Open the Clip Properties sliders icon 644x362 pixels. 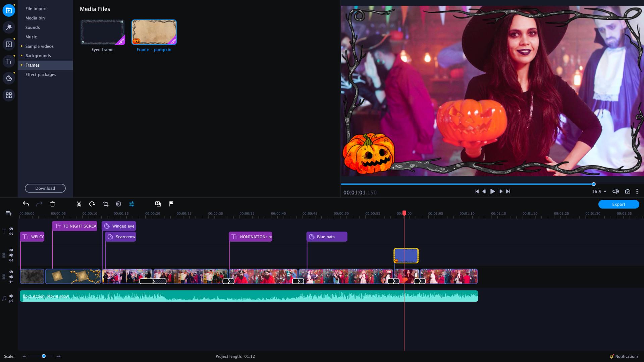[132, 204]
